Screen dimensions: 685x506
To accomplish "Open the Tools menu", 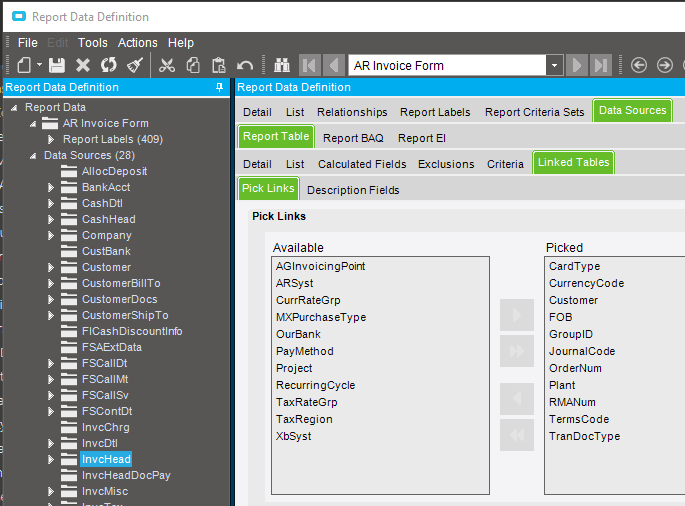I will click(x=93, y=43).
